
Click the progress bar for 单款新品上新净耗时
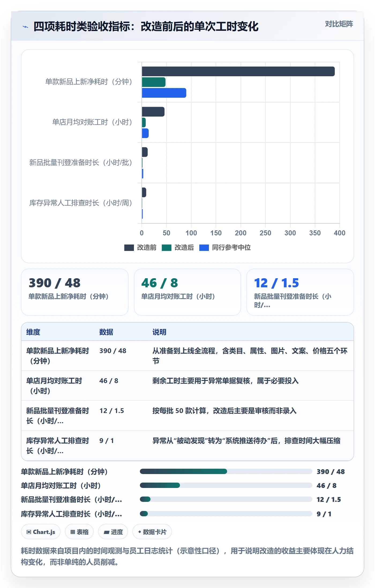tap(226, 471)
